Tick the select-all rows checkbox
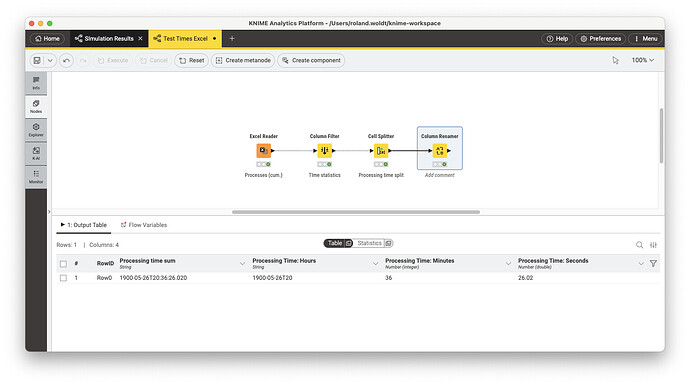This screenshot has height=385, width=690. [63, 264]
